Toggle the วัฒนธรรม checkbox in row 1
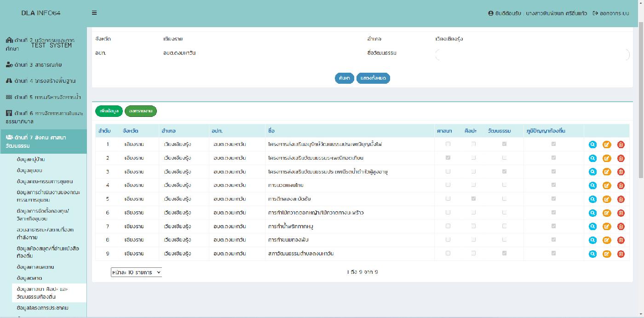644x318 pixels. (505, 144)
